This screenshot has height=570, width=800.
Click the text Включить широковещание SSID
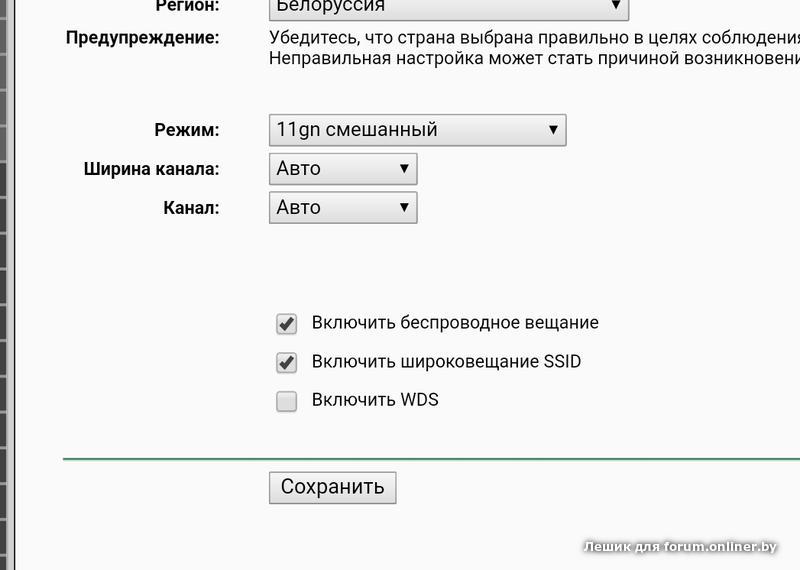point(446,361)
